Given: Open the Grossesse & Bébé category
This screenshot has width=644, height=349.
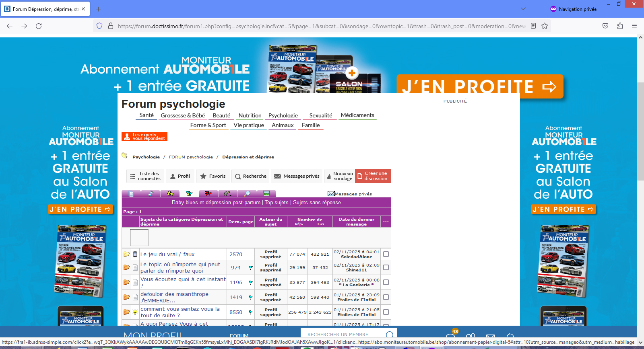Looking at the screenshot, I should click(183, 115).
